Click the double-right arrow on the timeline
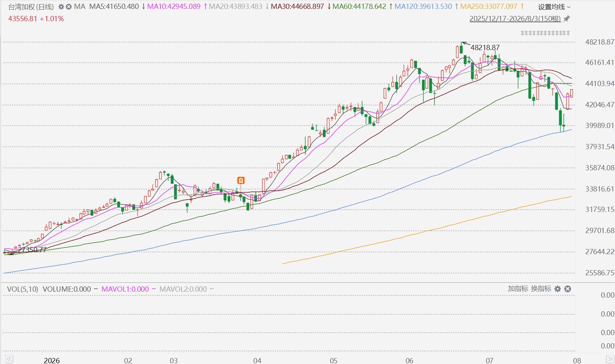The height and width of the screenshot is (364, 615). (x=610, y=359)
